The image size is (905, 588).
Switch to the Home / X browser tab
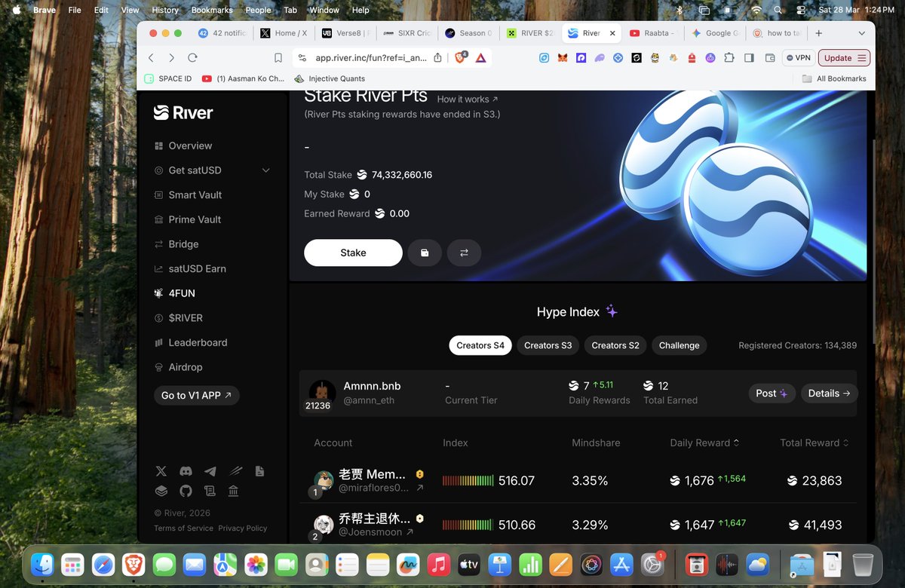[284, 33]
